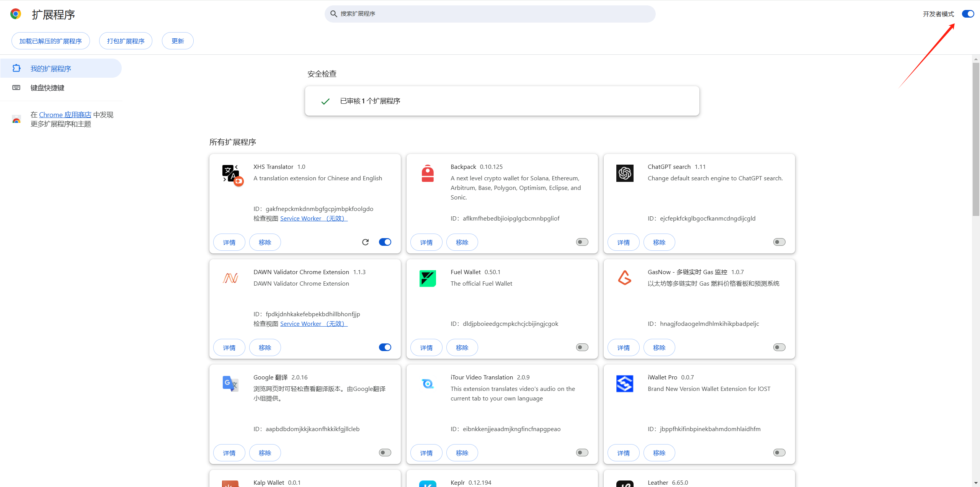Viewport: 980px width, 487px height.
Task: Click the Chrome logo at top left
Action: (16, 14)
